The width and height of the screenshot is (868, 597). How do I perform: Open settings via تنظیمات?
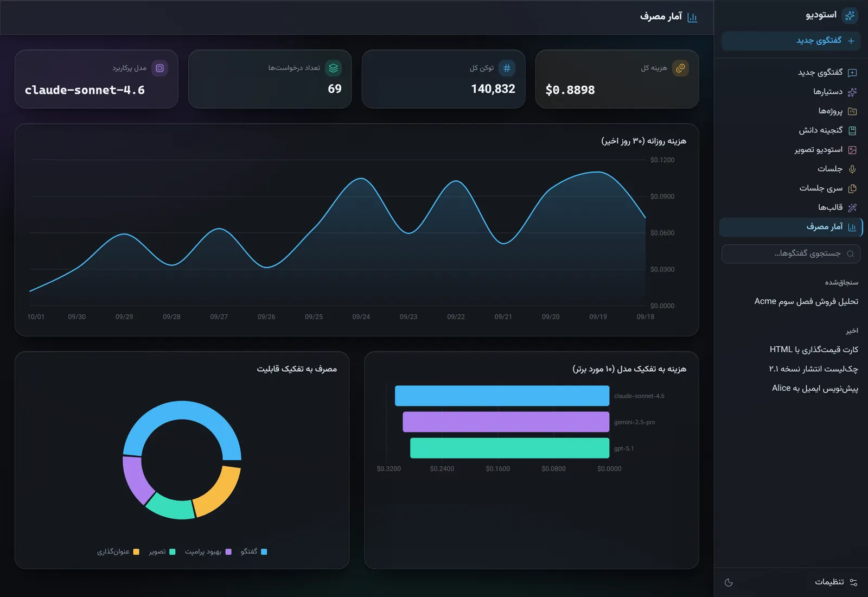click(836, 582)
